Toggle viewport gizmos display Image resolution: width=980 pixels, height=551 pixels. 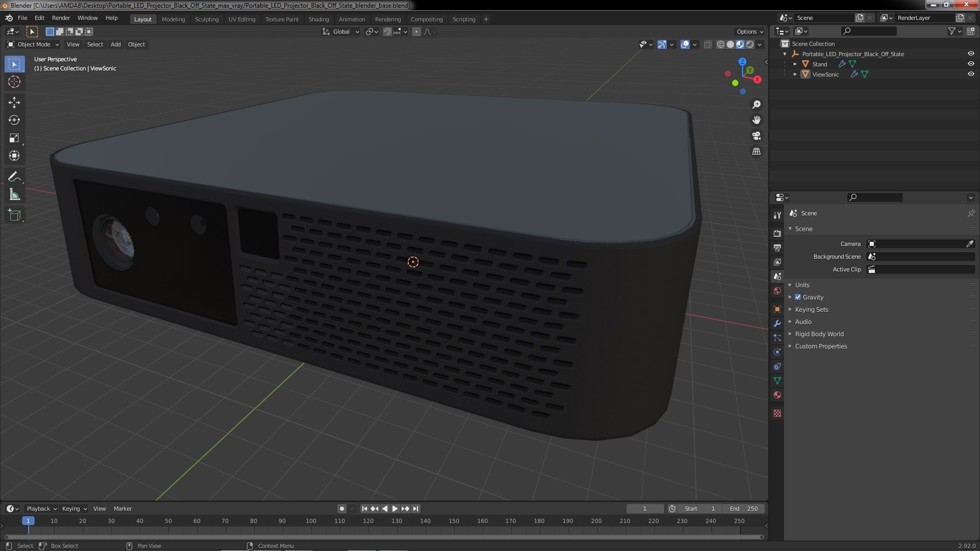point(662,44)
